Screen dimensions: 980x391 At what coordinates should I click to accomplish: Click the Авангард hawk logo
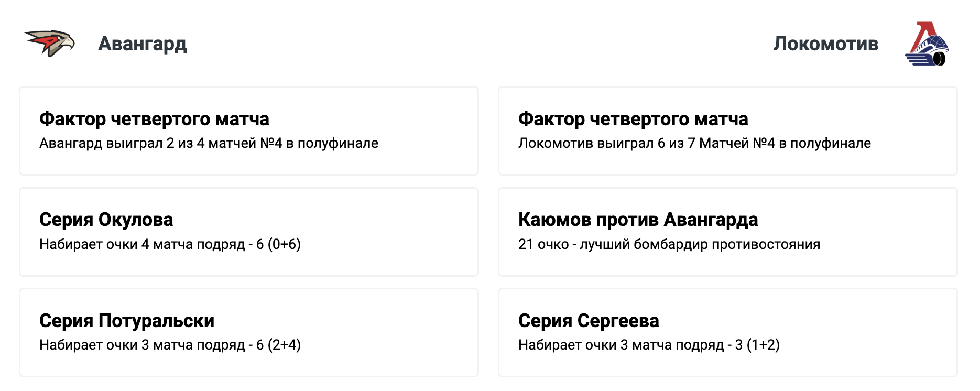click(x=50, y=43)
